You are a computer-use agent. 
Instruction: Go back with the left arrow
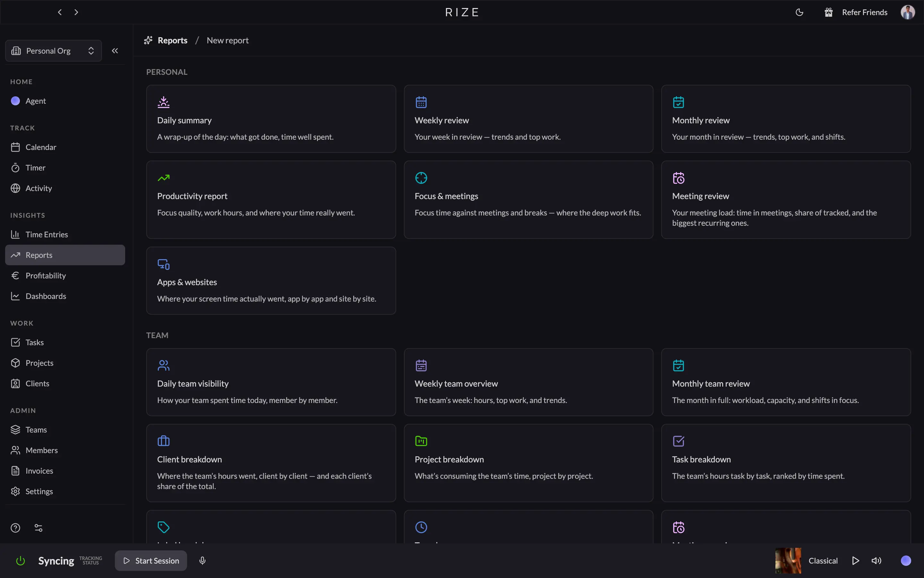coord(60,12)
